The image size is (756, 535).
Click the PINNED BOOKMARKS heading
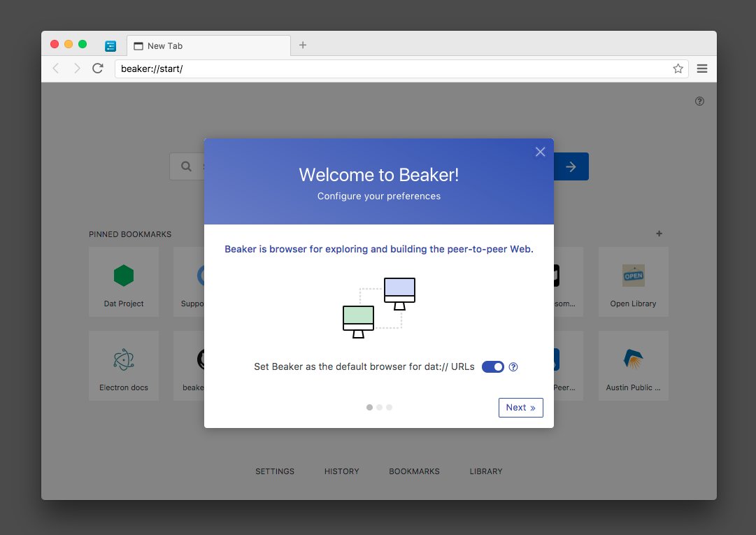coord(130,234)
